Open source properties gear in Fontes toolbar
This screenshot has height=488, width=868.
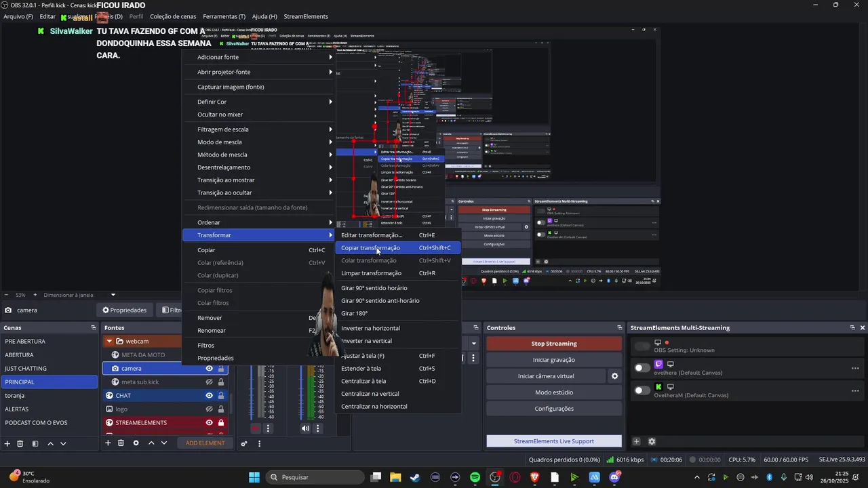(136, 443)
